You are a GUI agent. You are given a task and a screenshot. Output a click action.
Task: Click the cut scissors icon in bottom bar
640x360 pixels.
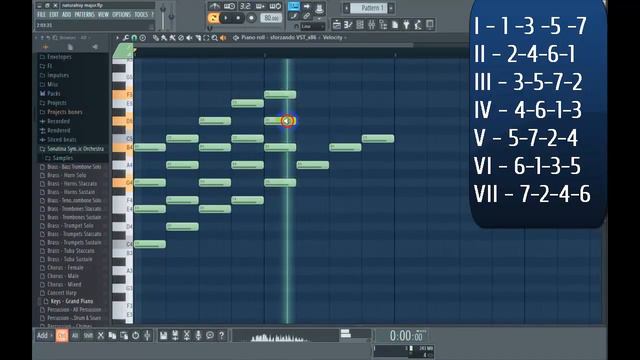coord(100,336)
